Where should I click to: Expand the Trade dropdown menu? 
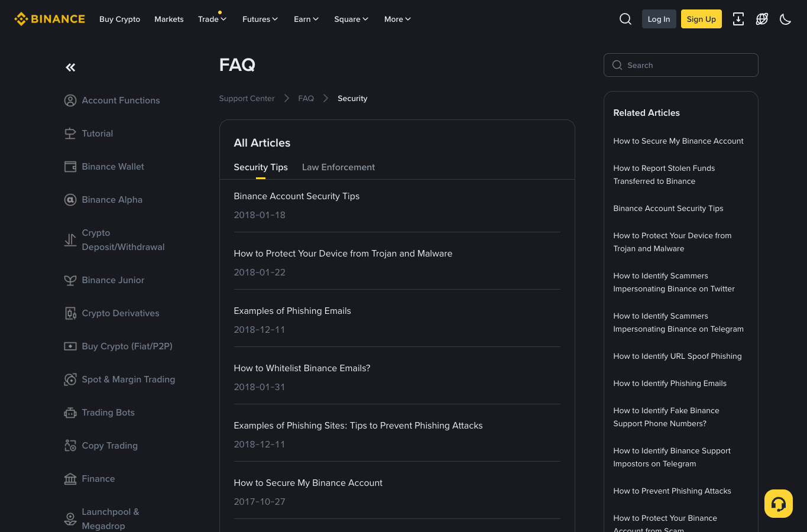(212, 19)
